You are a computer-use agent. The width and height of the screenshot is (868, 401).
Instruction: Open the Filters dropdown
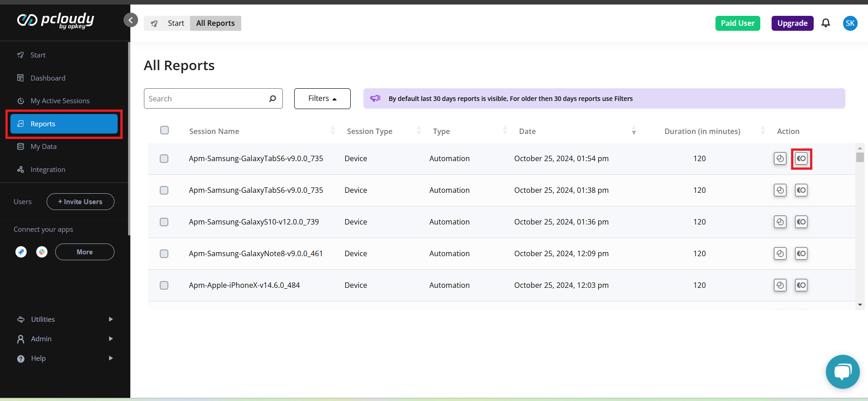point(322,99)
